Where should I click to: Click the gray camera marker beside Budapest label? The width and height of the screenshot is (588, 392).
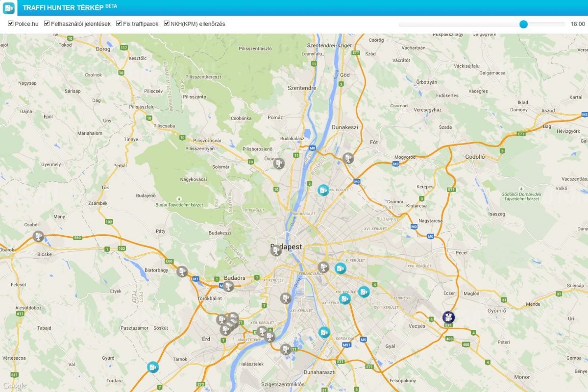click(x=276, y=250)
